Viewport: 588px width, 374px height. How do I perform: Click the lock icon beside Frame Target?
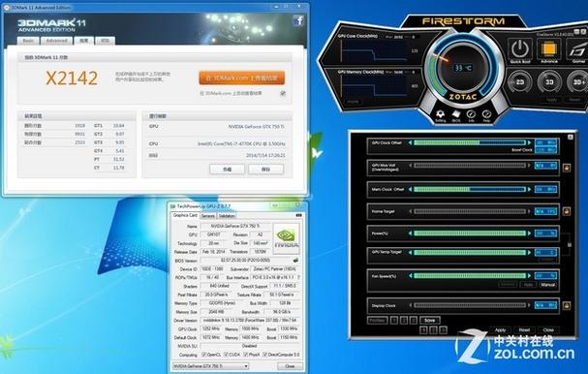[567, 211]
